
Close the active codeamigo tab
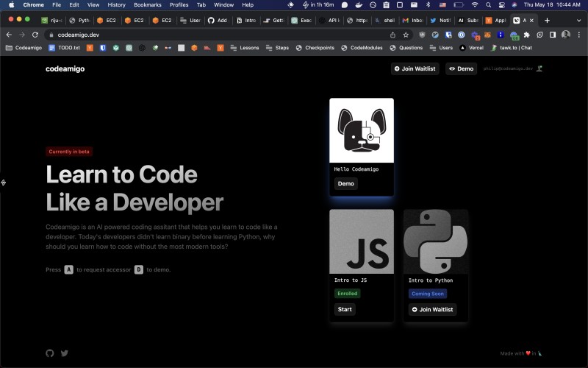tap(531, 21)
